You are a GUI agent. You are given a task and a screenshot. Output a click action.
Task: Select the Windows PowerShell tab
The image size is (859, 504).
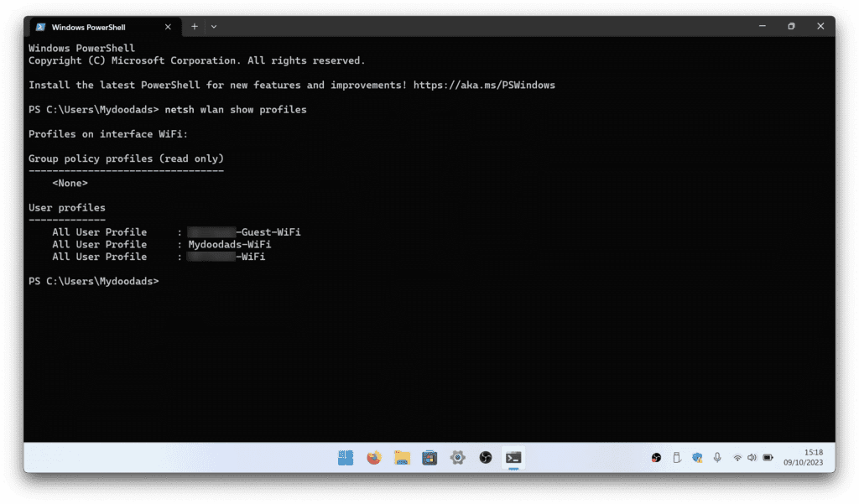coord(103,27)
